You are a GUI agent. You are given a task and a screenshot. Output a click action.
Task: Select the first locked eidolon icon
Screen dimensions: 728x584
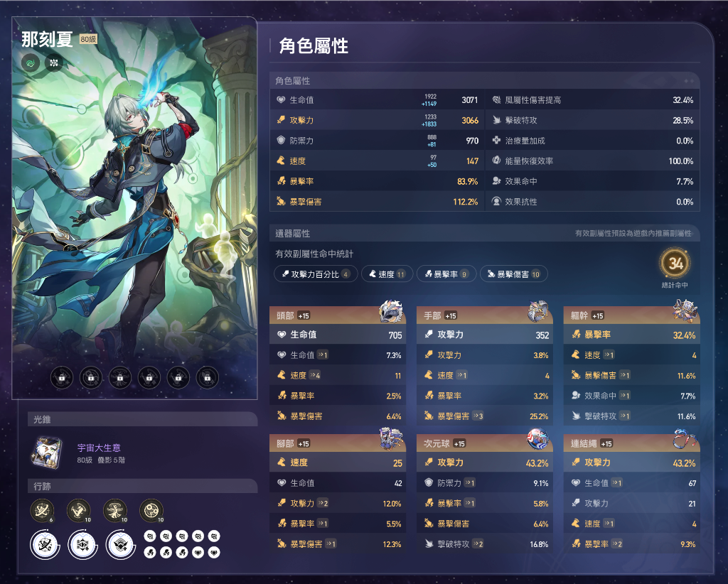tap(62, 377)
